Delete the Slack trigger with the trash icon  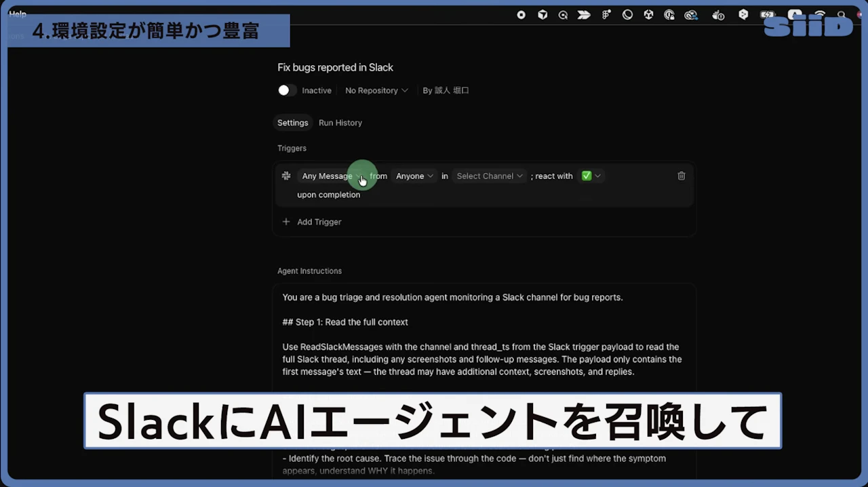pos(682,176)
